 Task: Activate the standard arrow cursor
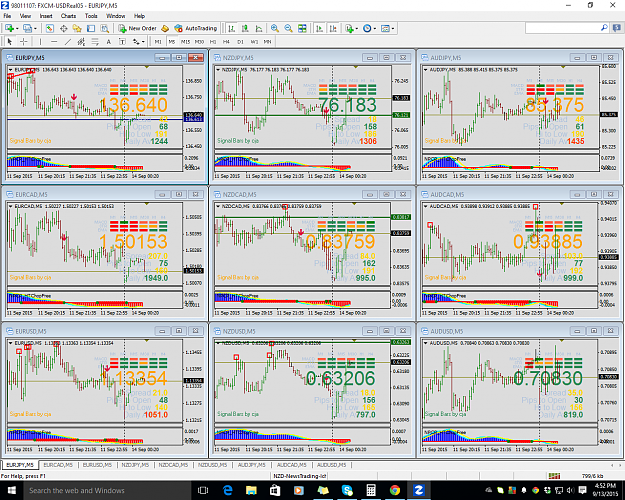click(10, 41)
